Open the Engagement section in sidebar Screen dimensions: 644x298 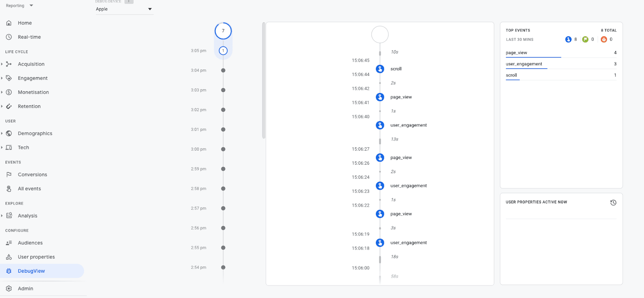point(9,78)
